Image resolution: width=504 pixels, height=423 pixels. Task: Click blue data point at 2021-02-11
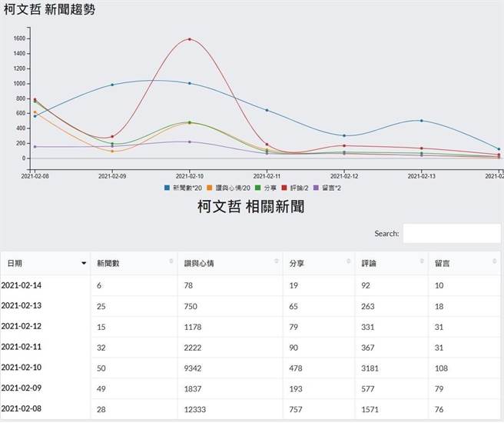(267, 110)
